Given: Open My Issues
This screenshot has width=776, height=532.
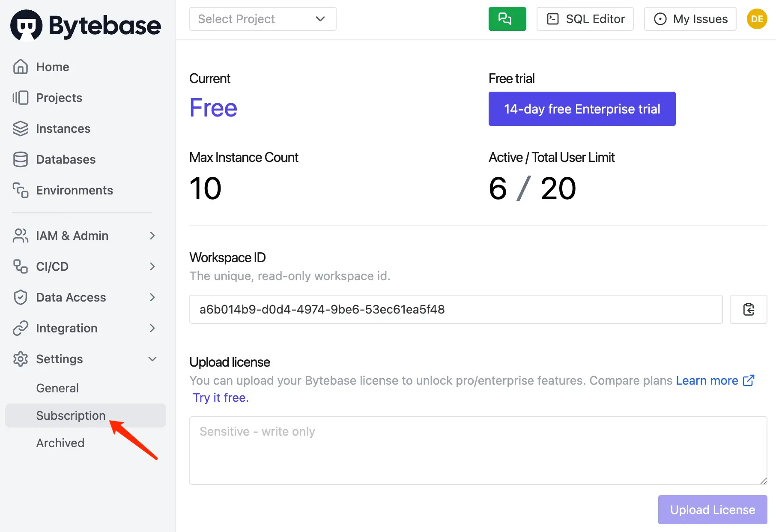Looking at the screenshot, I should click(x=690, y=19).
